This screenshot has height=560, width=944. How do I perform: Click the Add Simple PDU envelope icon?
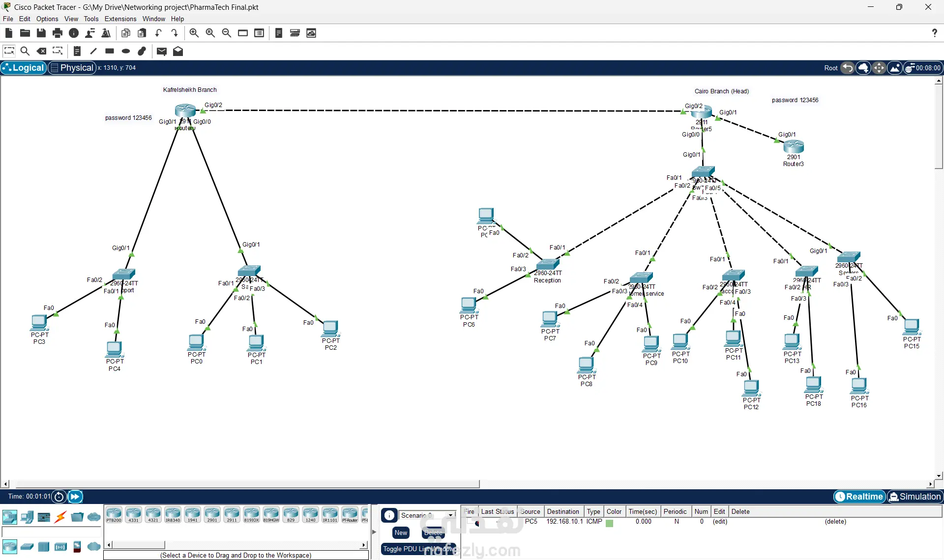coord(161,51)
